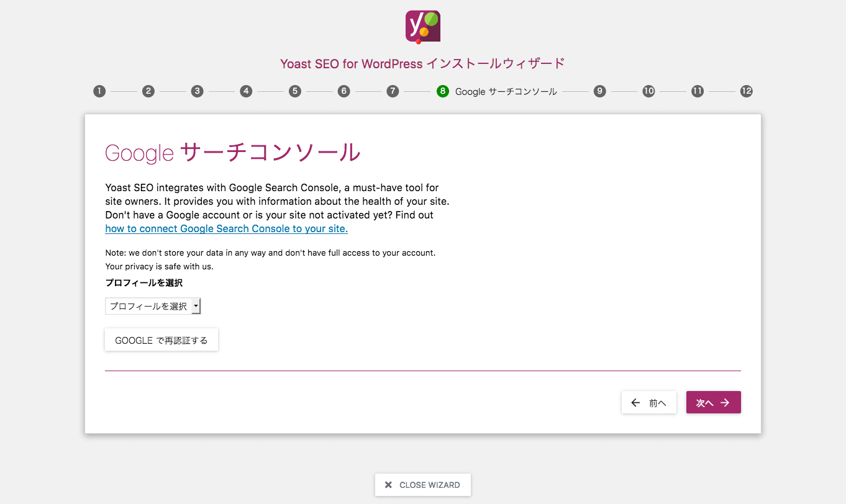The height and width of the screenshot is (504, 846).
Task: Click the Google サーチコンソール heading
Action: [233, 153]
